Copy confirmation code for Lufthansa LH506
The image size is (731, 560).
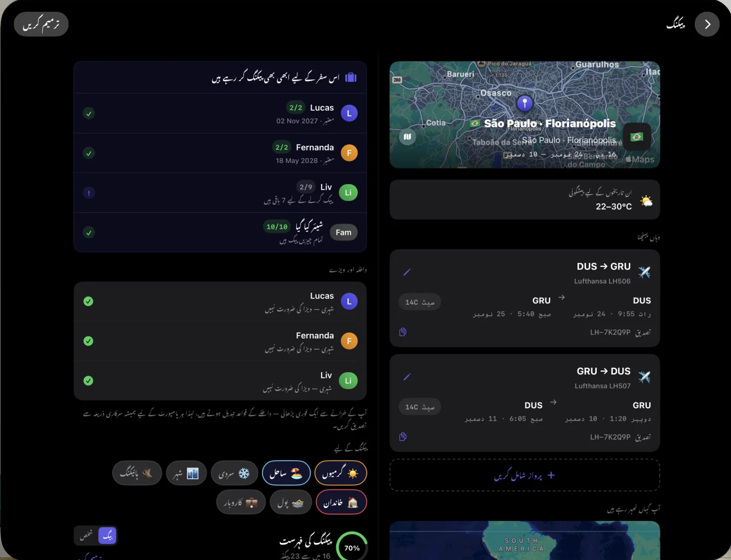coord(403,332)
